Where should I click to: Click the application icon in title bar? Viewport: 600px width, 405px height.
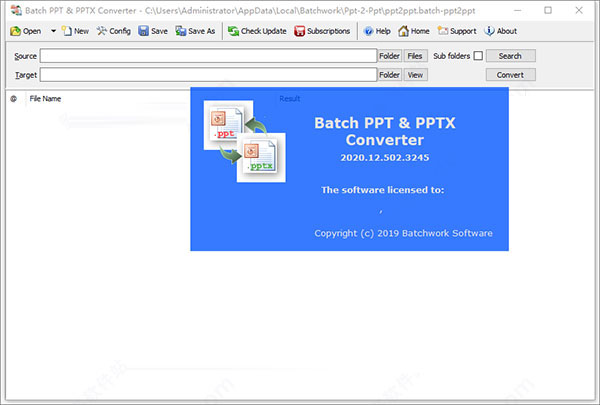[x=16, y=10]
